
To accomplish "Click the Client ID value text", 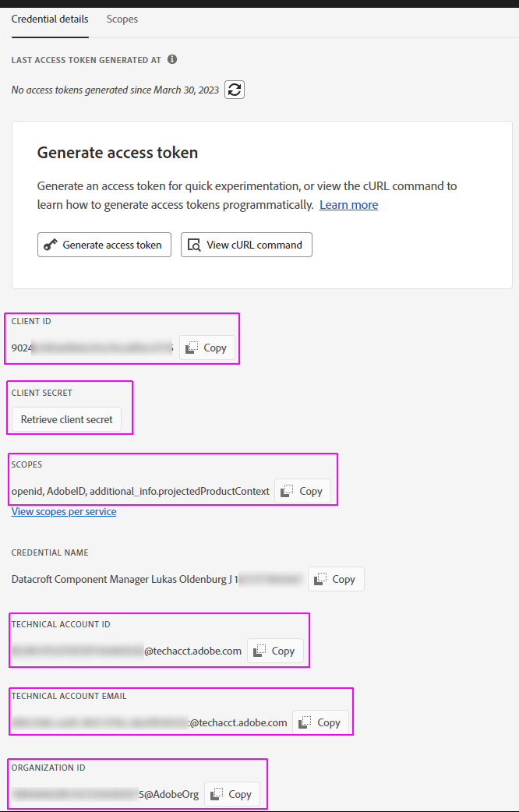I will pyautogui.click(x=91, y=348).
